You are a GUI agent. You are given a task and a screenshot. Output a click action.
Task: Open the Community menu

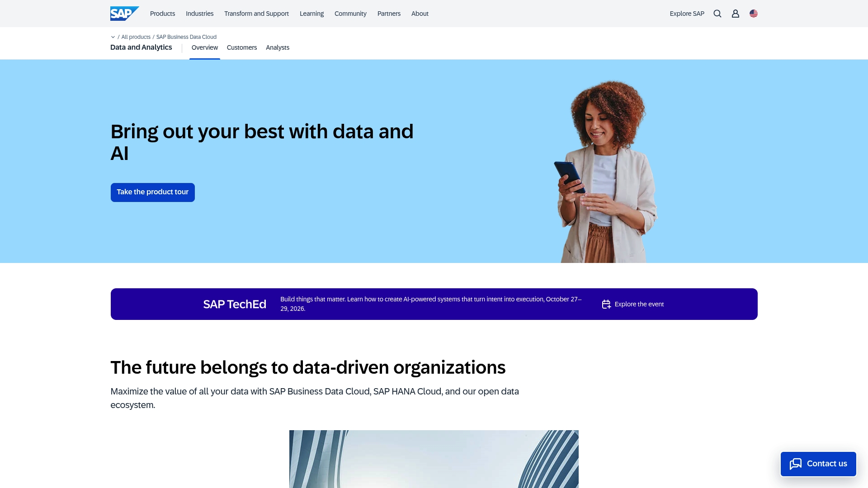pos(350,14)
